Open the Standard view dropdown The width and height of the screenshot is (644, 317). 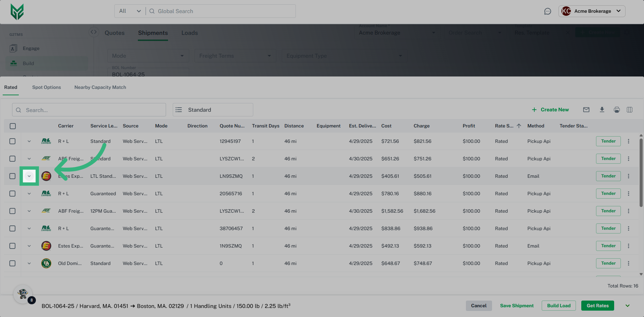(x=213, y=110)
